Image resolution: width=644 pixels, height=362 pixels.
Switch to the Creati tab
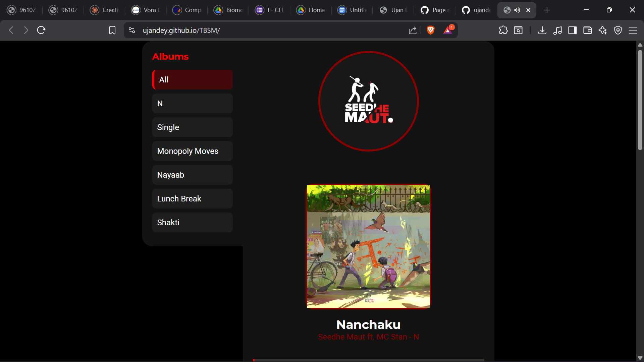[x=104, y=10]
